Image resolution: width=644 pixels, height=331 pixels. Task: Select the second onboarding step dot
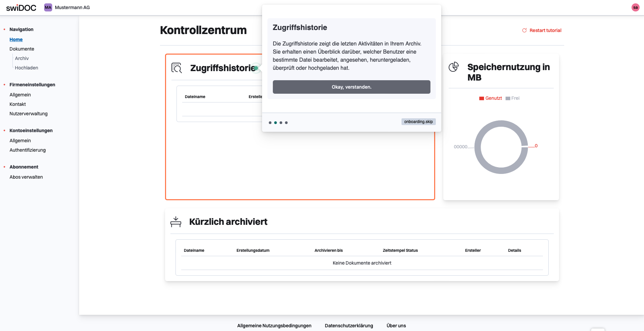point(276,123)
